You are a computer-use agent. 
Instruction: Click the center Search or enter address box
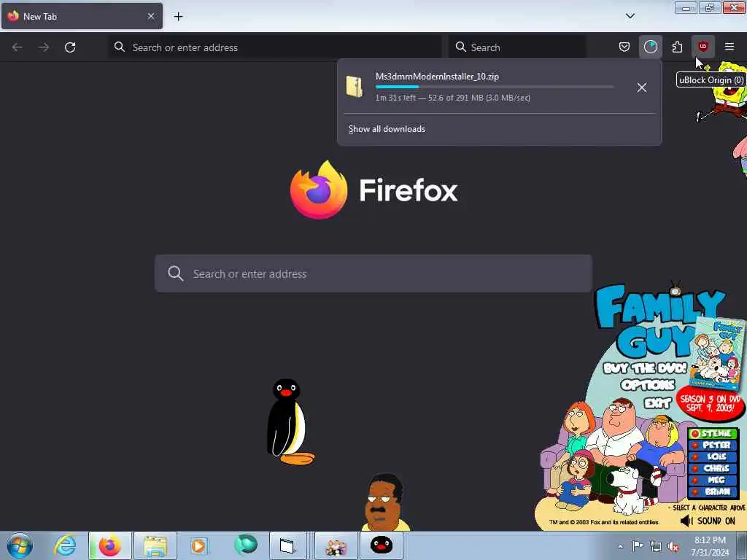pos(373,273)
